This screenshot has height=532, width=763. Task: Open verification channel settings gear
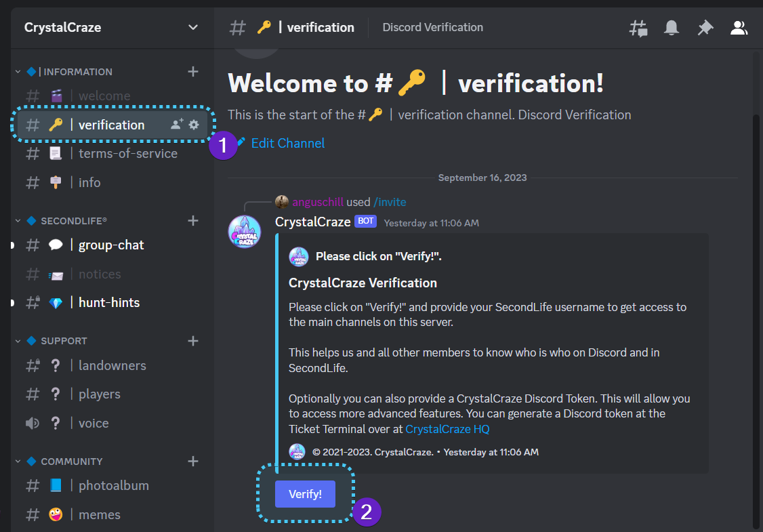click(x=194, y=125)
